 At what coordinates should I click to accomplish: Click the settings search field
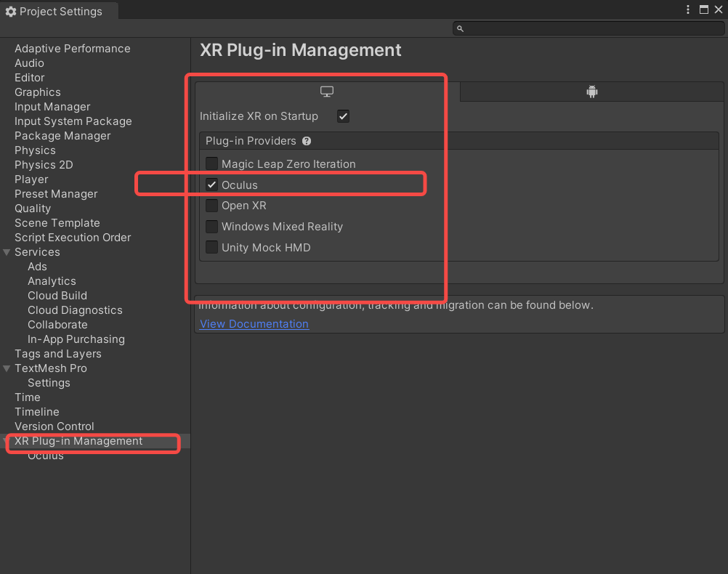(589, 28)
